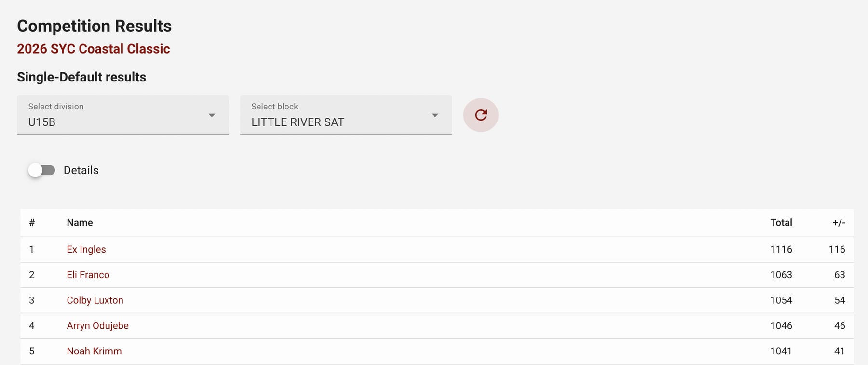868x365 pixels.
Task: Open the Select block dropdown arrow
Action: pos(435,115)
